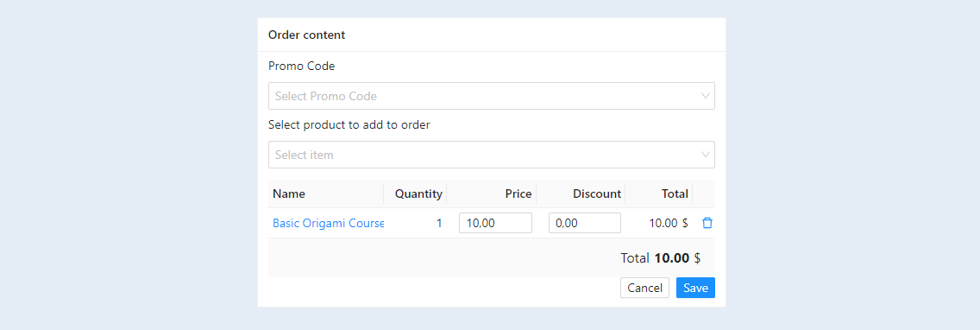
Task: Select the quantity value 1 in the row
Action: click(439, 223)
